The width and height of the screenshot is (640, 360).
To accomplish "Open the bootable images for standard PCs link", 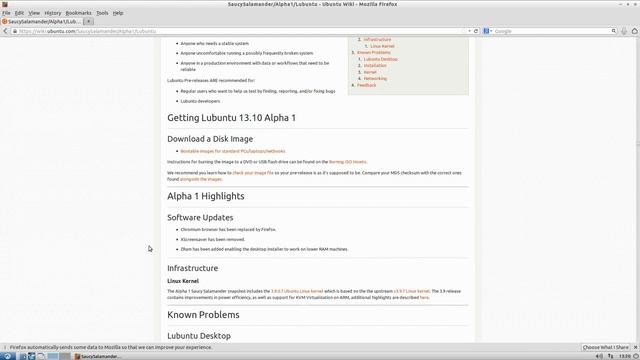I will click(x=233, y=151).
